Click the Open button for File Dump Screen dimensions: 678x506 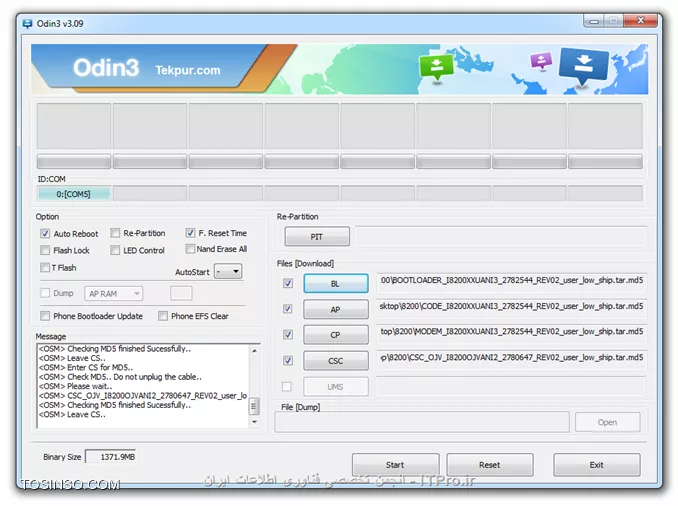608,422
